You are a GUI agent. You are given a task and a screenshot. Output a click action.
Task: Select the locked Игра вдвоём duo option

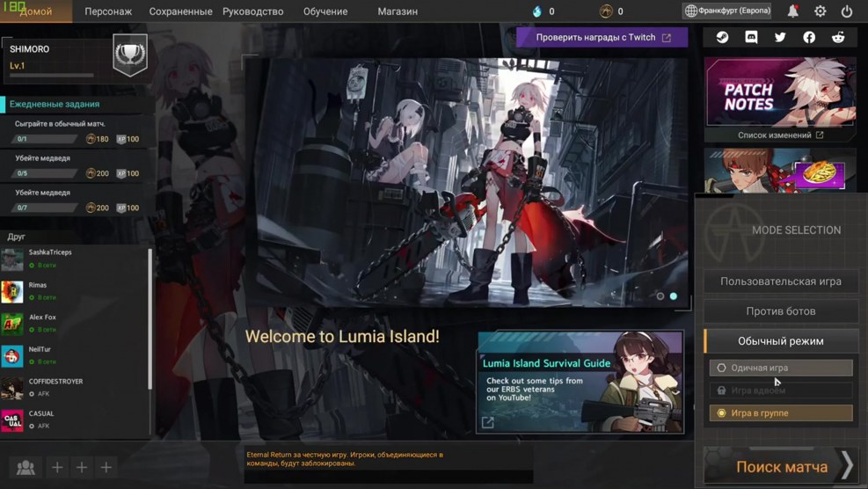click(781, 390)
